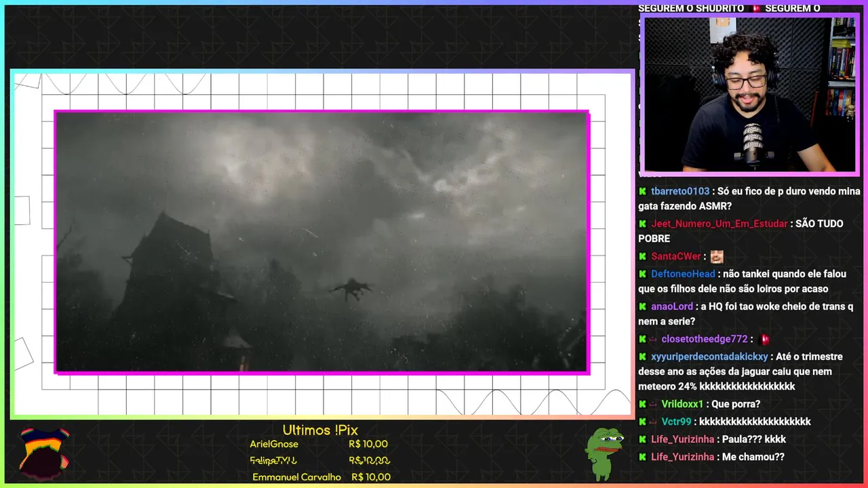The height and width of the screenshot is (488, 868).
Task: Click the message 'Só eu fico de p duro'
Action: [749, 199]
